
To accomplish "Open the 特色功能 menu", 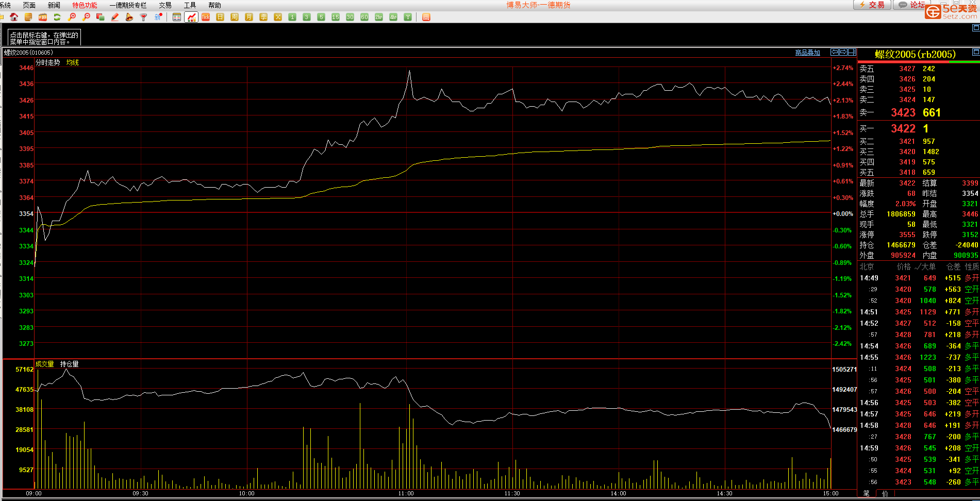I will 85,5.
